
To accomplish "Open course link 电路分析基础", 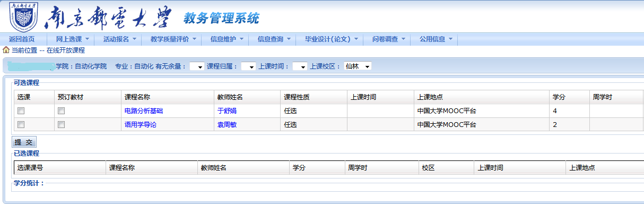I will 144,111.
